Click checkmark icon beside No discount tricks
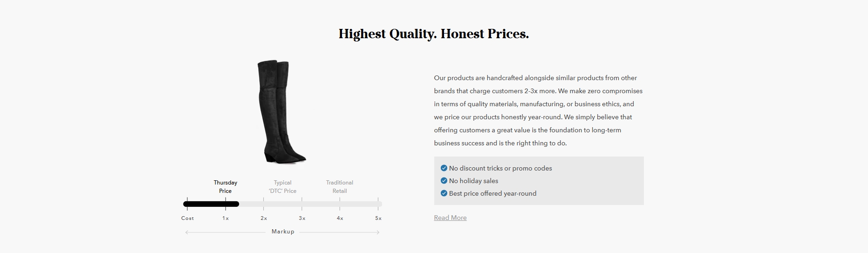The height and width of the screenshot is (253, 868). tap(444, 168)
